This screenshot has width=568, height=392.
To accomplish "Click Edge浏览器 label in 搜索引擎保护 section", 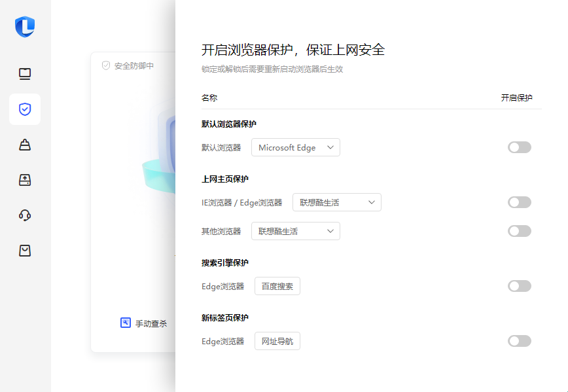I will point(222,286).
